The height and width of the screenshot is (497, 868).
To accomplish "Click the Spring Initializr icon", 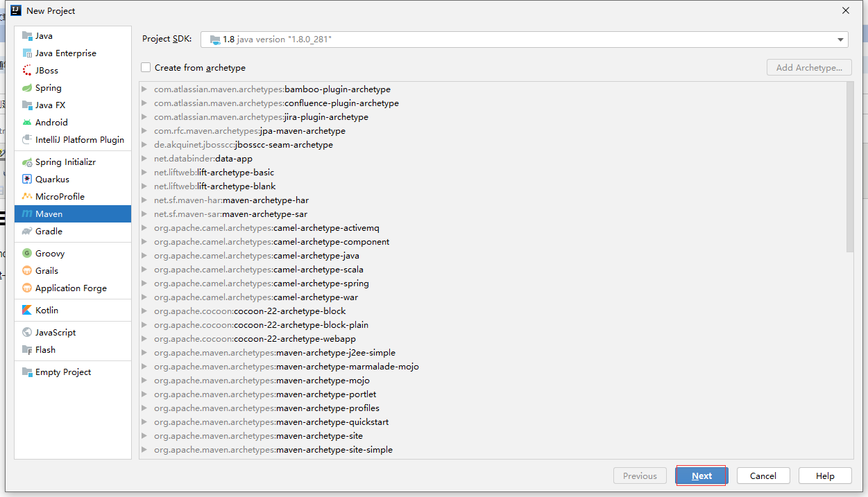I will click(x=27, y=162).
